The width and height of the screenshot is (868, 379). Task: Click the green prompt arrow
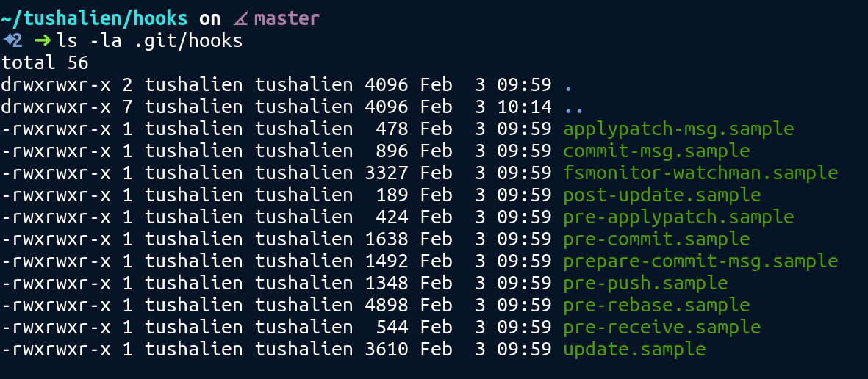(x=43, y=40)
